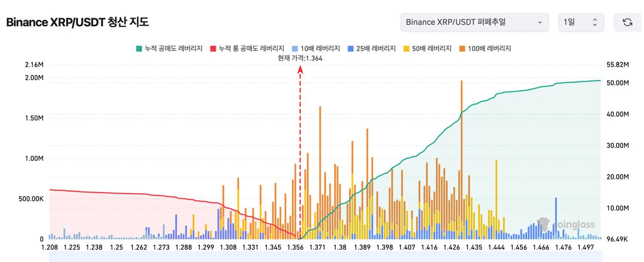Click the 30.00M right axis label

click(x=618, y=146)
